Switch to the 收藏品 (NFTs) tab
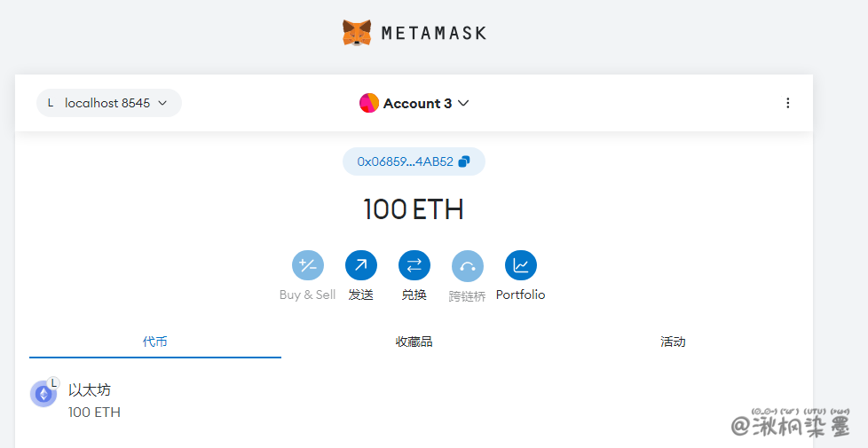The width and height of the screenshot is (868, 448). [414, 342]
